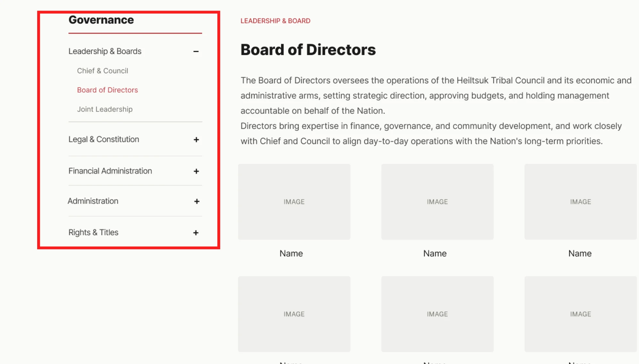Open the Chief & Council page

coord(103,71)
